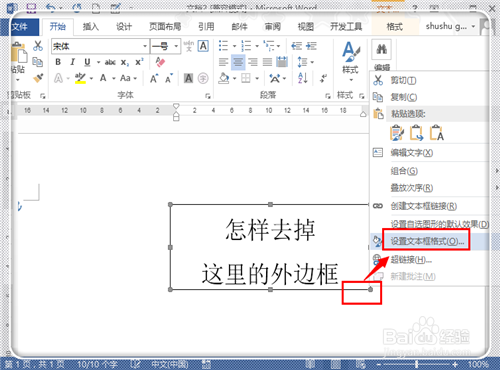Click the bullets list icon
Viewport: 500px width, 370px height.
[x=223, y=46]
